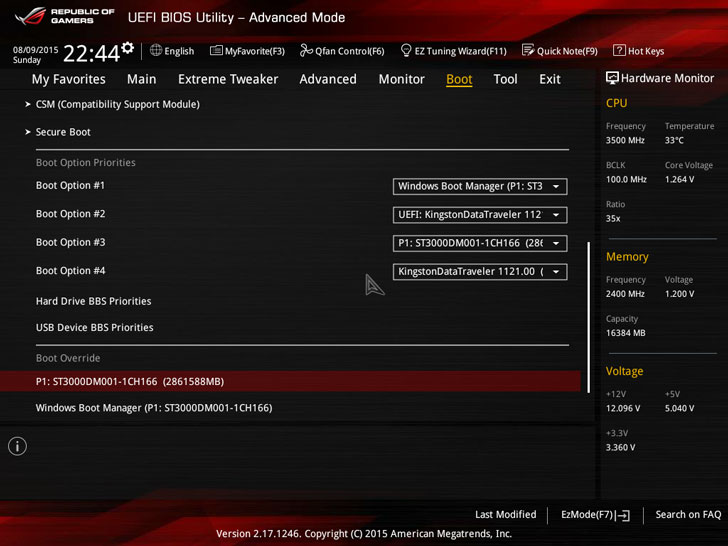Open the Boot Option #3 dropdown
This screenshot has height=546, width=728.
pyautogui.click(x=480, y=243)
